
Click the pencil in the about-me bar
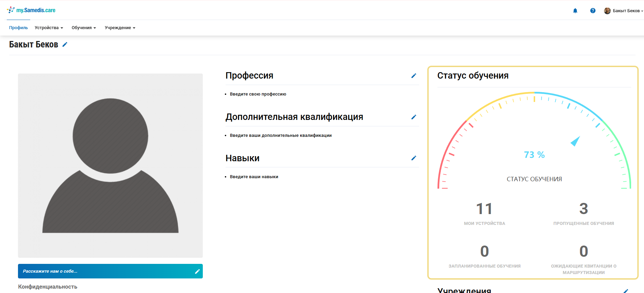tap(197, 271)
